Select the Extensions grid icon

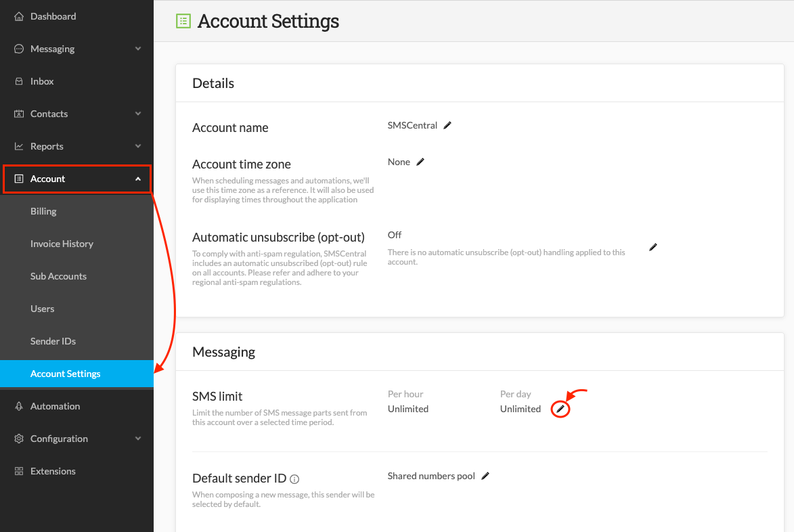click(20, 471)
